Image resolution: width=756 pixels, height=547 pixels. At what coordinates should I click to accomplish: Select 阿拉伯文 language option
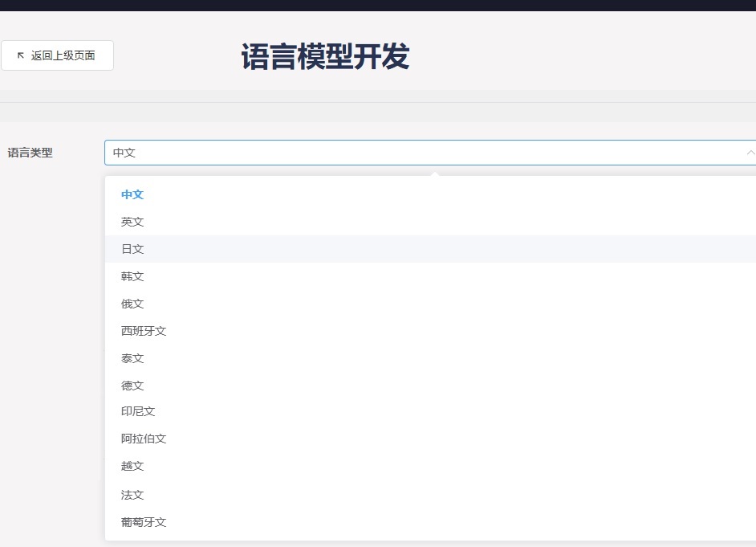click(144, 439)
